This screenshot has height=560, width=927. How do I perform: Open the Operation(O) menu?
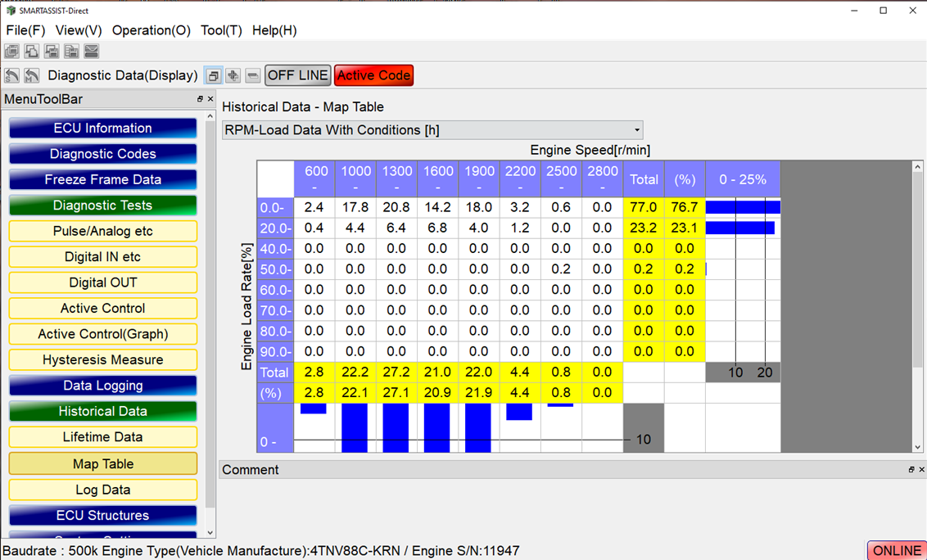pyautogui.click(x=151, y=30)
